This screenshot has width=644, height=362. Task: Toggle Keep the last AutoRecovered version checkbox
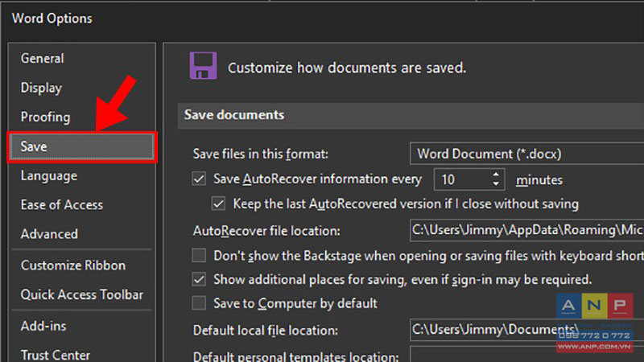(x=218, y=204)
